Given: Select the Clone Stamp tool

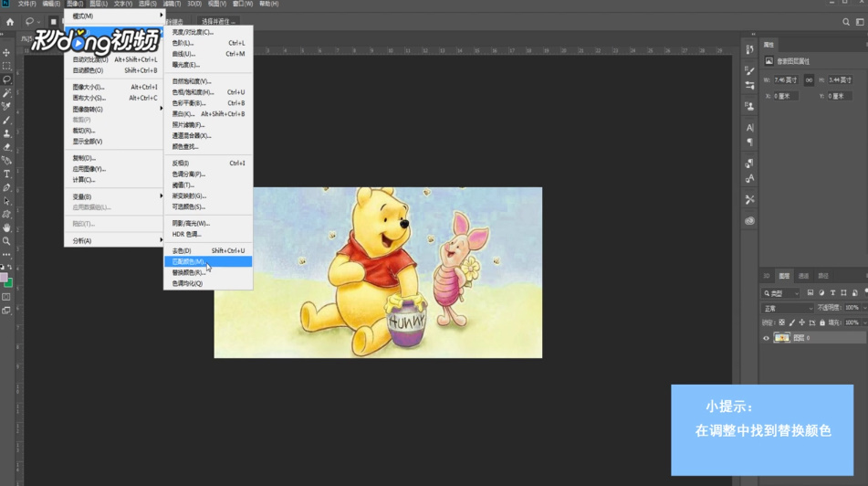Looking at the screenshot, I should point(6,133).
